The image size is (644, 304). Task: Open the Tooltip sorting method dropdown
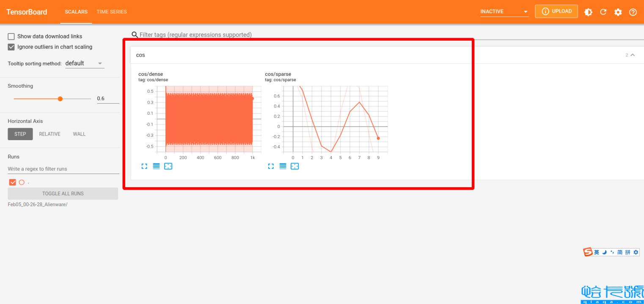pos(85,64)
